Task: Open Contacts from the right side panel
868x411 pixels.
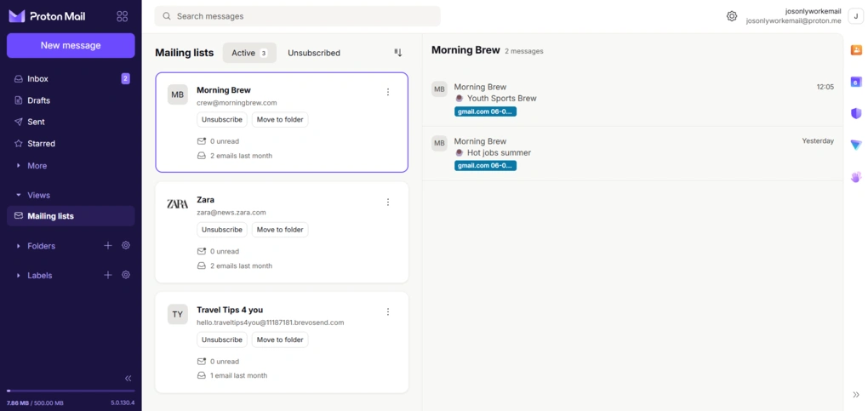Action: (856, 50)
